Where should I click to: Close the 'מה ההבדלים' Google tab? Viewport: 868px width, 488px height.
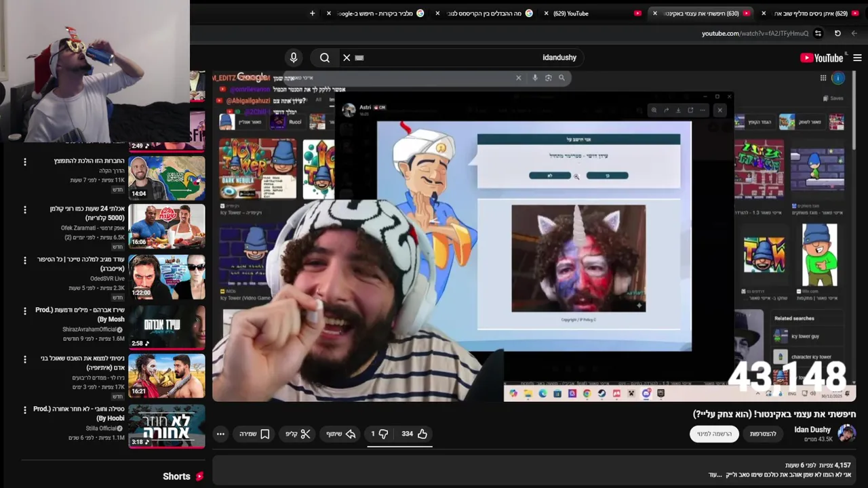[x=437, y=14]
